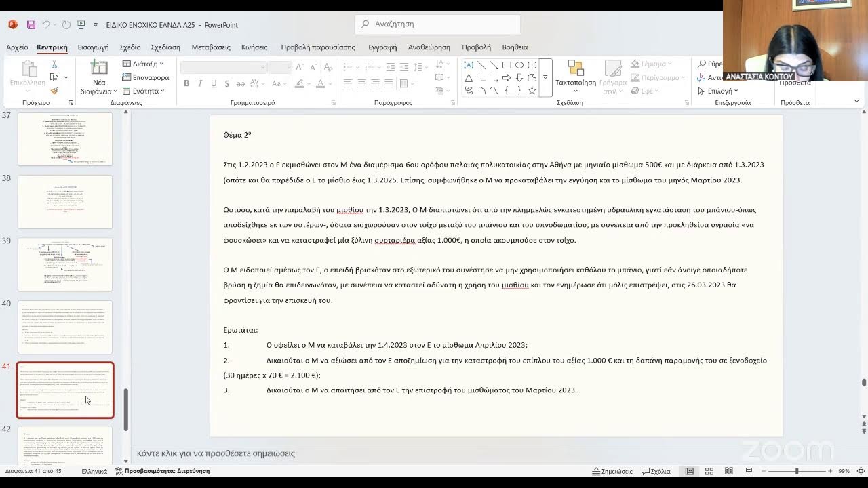The image size is (868, 488).
Task: Open the Ενότητα section dropdown
Action: click(x=143, y=91)
